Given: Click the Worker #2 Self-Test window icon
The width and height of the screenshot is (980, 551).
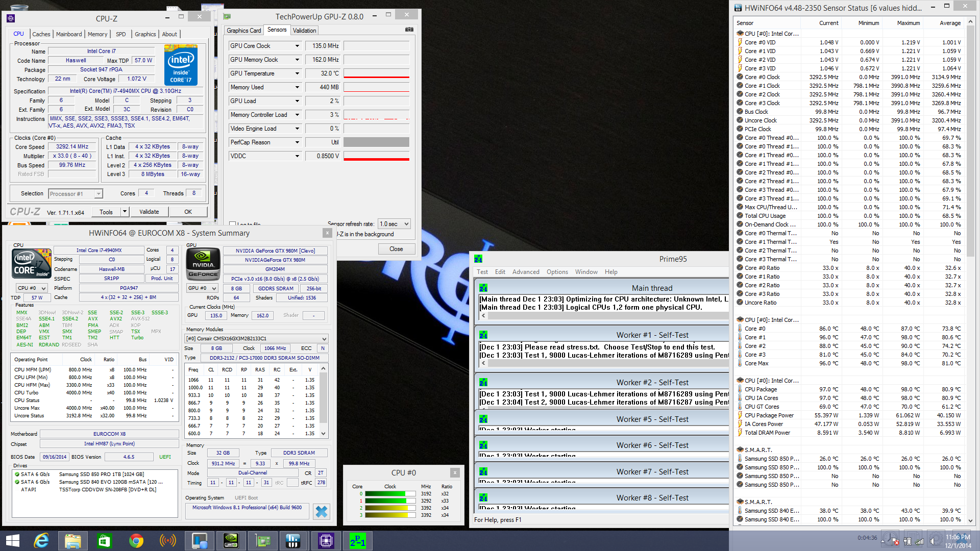Looking at the screenshot, I should click(x=483, y=382).
